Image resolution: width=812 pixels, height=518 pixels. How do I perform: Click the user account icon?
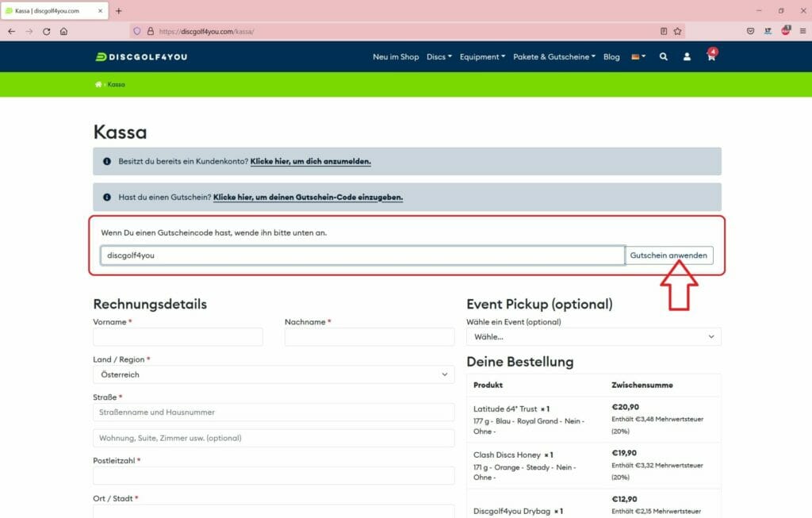pos(688,57)
